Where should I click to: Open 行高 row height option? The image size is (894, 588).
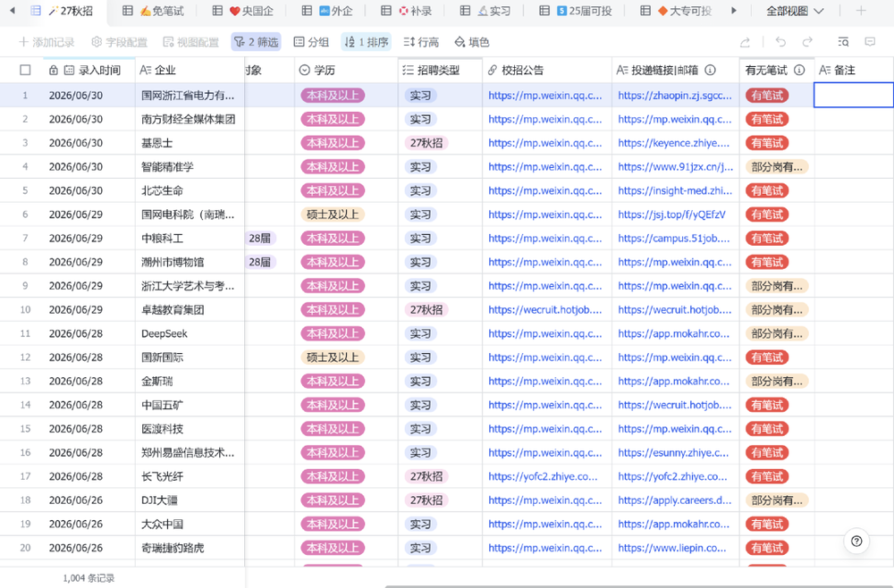[x=421, y=42]
